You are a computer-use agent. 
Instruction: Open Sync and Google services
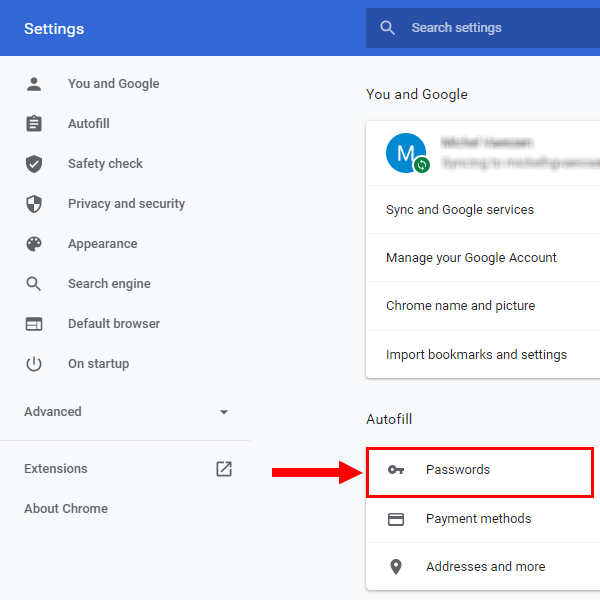(x=483, y=210)
